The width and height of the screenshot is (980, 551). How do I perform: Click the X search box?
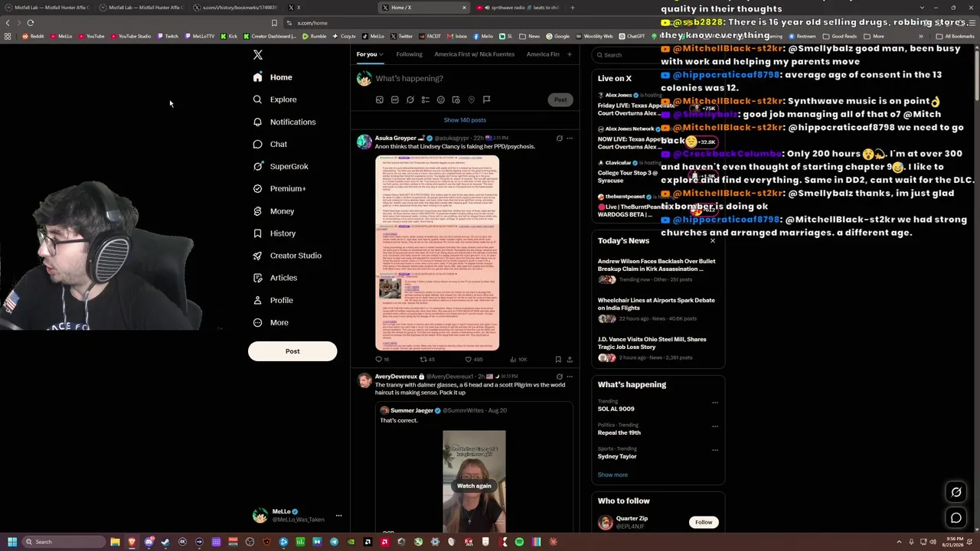658,55
